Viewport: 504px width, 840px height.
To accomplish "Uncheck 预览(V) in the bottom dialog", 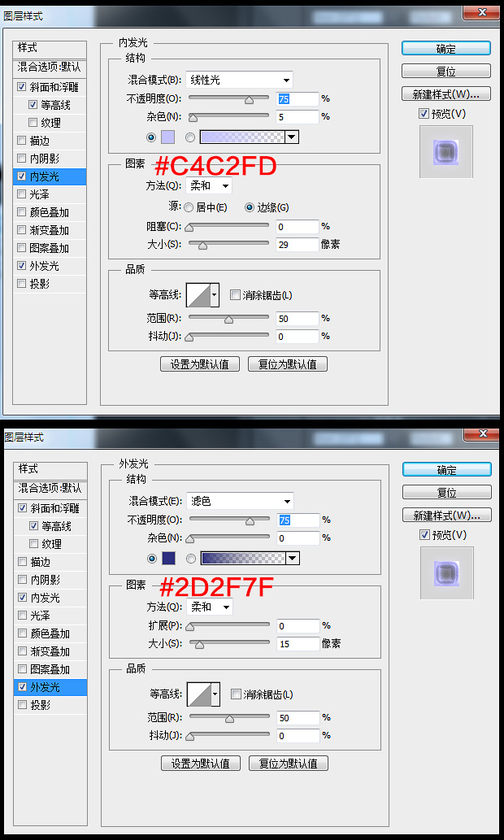I will (x=424, y=534).
